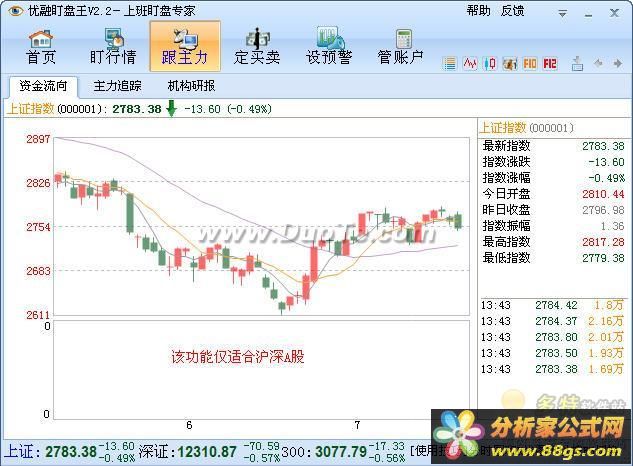Click the 深证 12310.87 status entry
This screenshot has width=633, height=466.
pos(210,452)
